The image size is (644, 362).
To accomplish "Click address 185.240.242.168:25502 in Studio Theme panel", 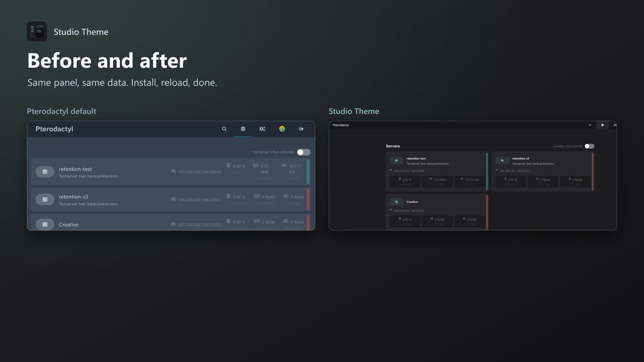I will 409,211.
